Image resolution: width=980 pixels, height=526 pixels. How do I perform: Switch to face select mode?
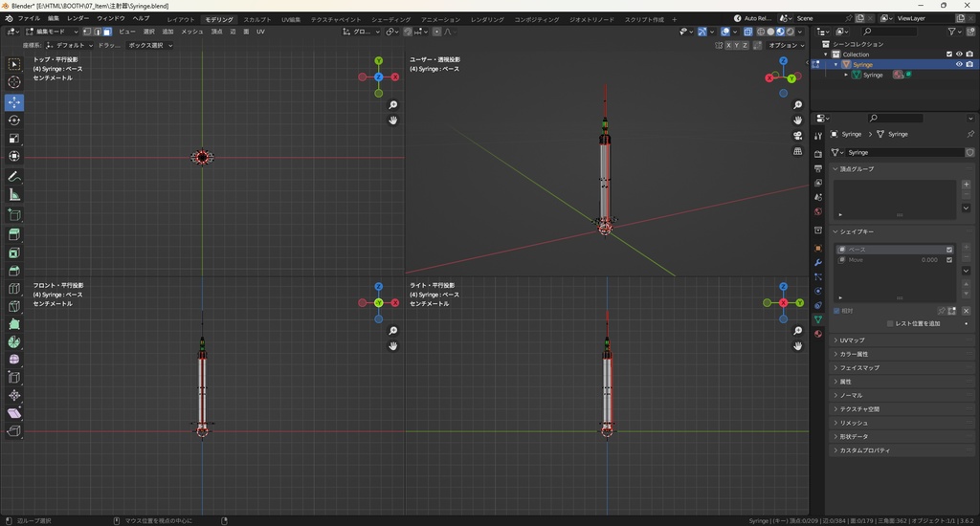pos(106,32)
